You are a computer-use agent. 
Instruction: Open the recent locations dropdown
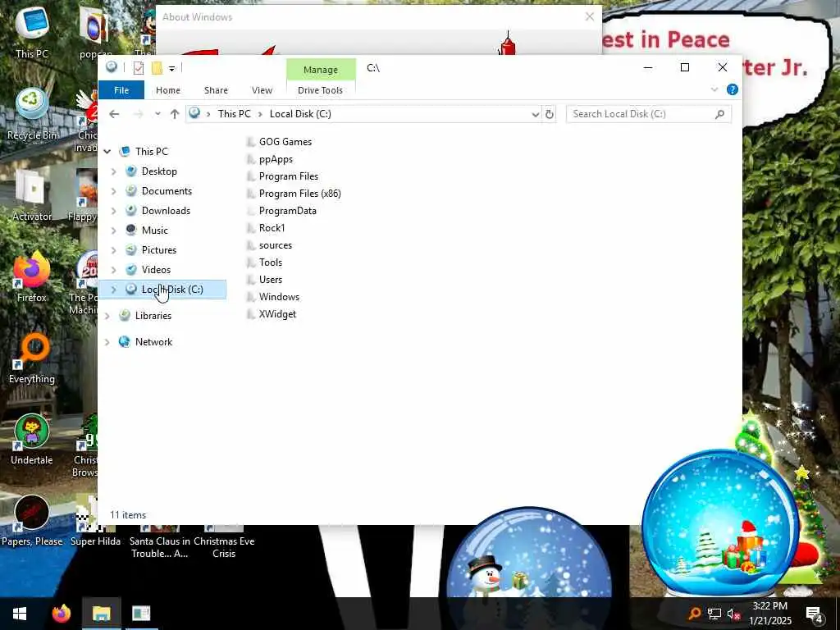157,114
